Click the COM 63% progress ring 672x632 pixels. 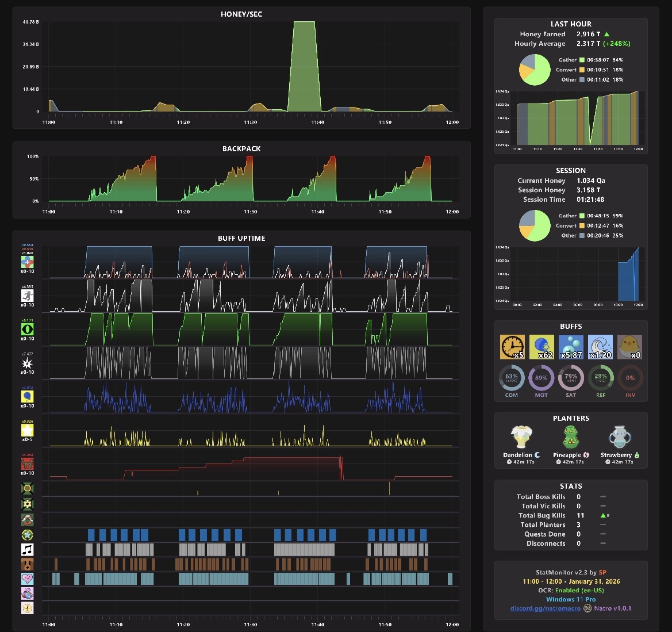(511, 378)
